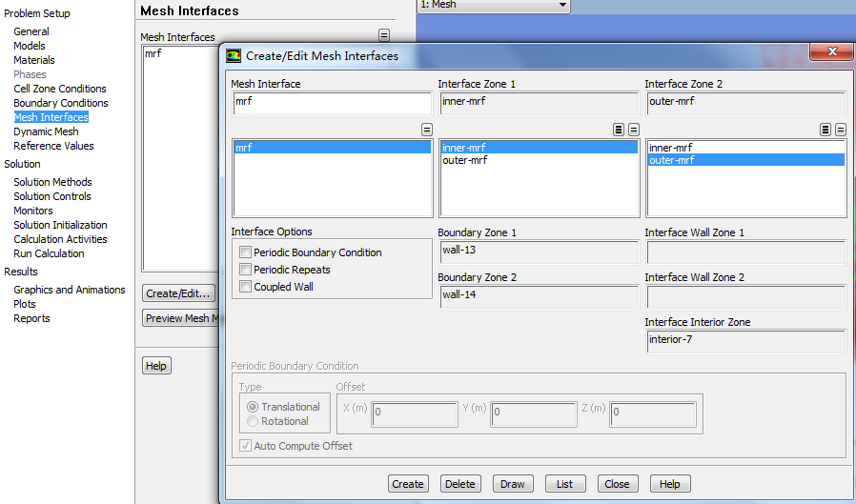Image resolution: width=856 pixels, height=504 pixels.
Task: Select mrf in the Mesh Interfaces panel list
Action: coord(181,53)
